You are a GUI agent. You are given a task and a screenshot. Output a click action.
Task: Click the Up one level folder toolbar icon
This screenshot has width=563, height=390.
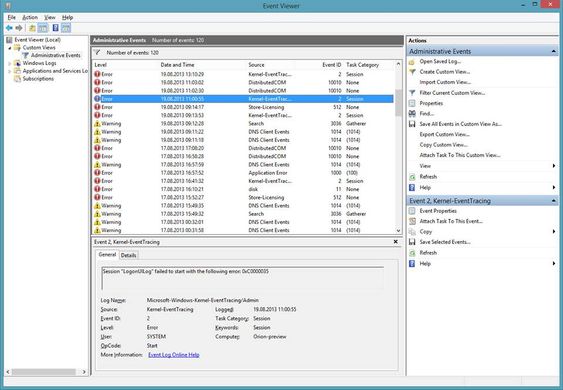pyautogui.click(x=32, y=28)
